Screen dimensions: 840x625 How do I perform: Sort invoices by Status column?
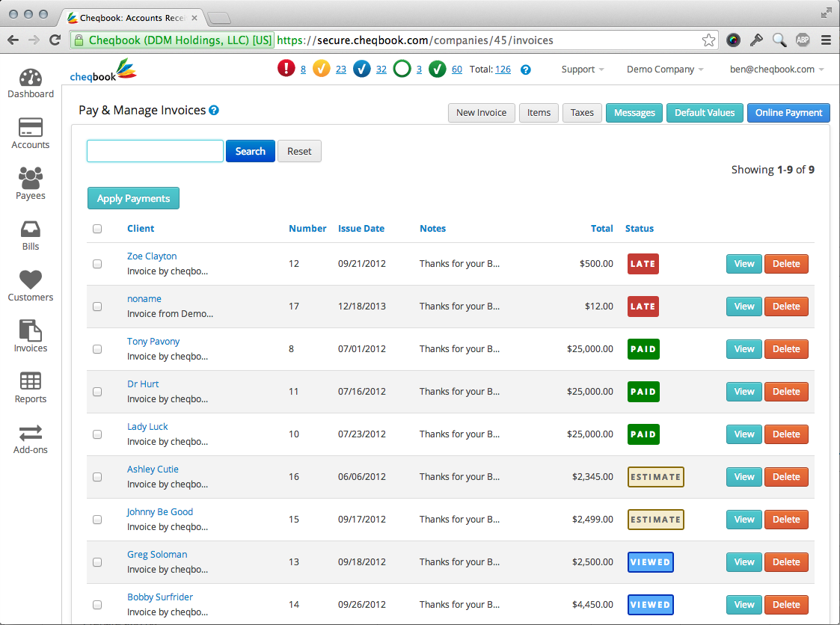point(639,229)
